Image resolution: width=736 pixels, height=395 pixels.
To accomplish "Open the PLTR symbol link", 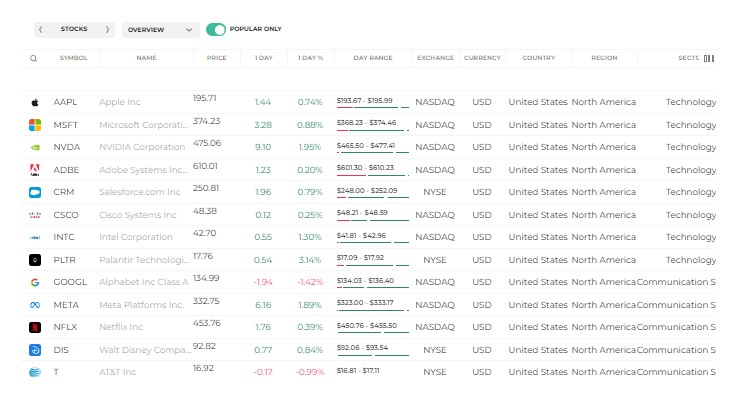I will click(x=64, y=260).
